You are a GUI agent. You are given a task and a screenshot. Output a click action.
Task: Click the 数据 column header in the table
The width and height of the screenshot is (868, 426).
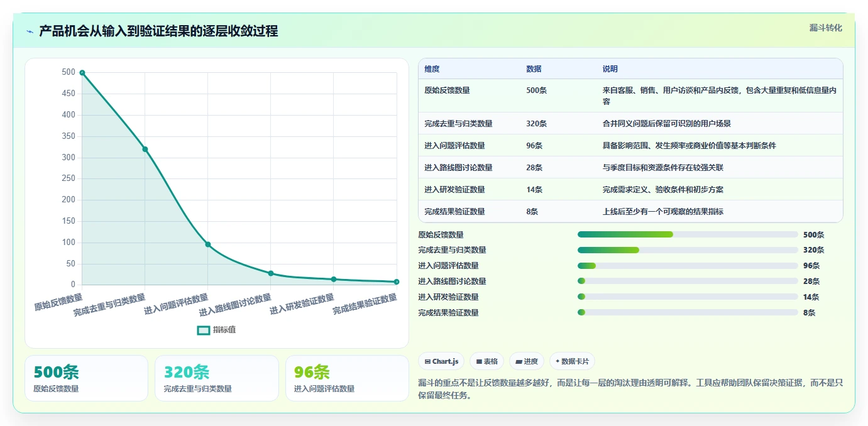534,69
